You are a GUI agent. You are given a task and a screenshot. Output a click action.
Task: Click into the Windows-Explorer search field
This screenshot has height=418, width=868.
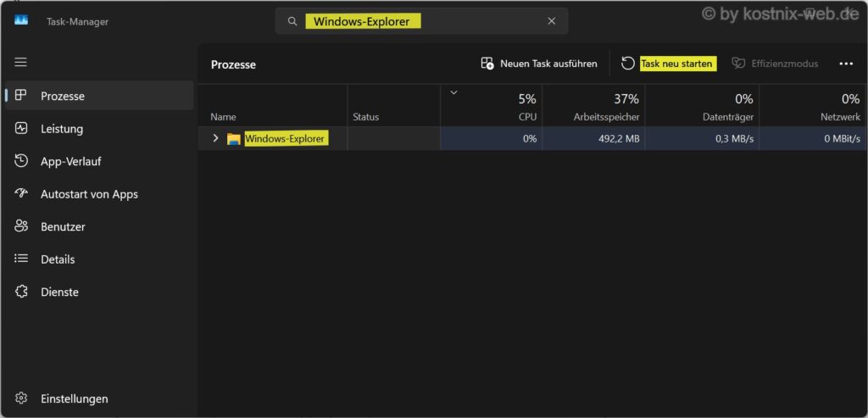(421, 21)
